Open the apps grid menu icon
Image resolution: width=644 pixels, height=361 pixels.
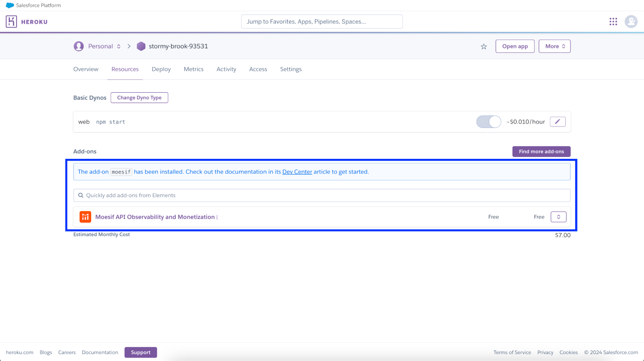click(613, 22)
